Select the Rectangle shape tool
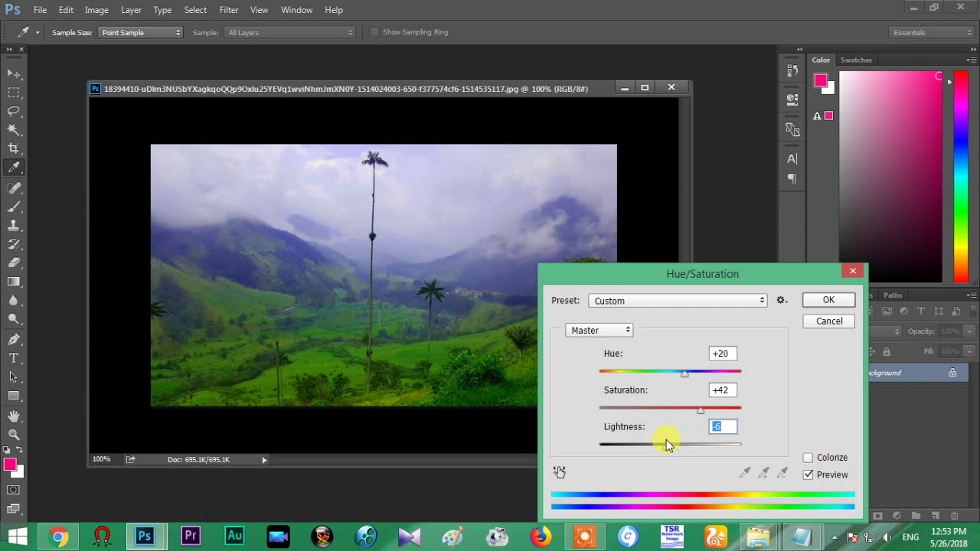This screenshot has width=980, height=551. coord(14,396)
